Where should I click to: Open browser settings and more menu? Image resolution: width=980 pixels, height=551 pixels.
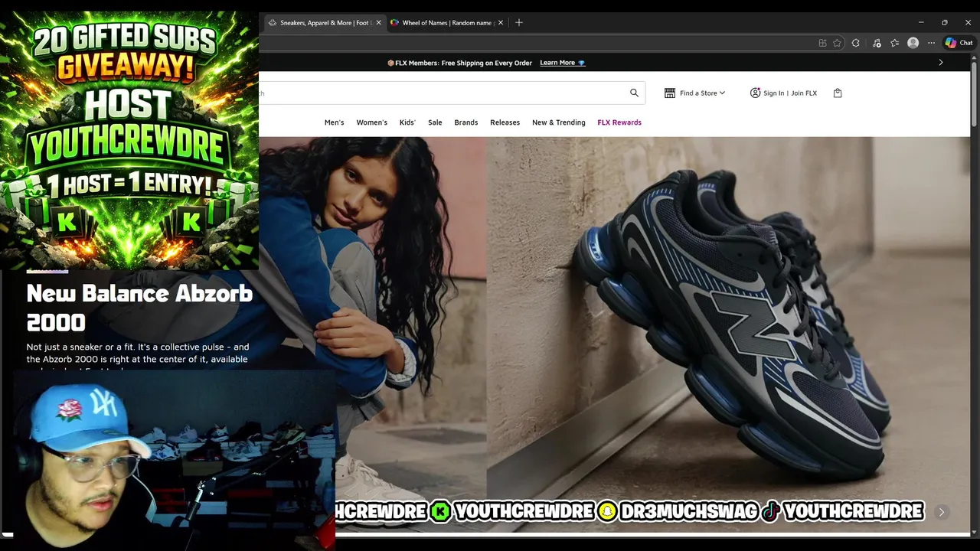(931, 43)
